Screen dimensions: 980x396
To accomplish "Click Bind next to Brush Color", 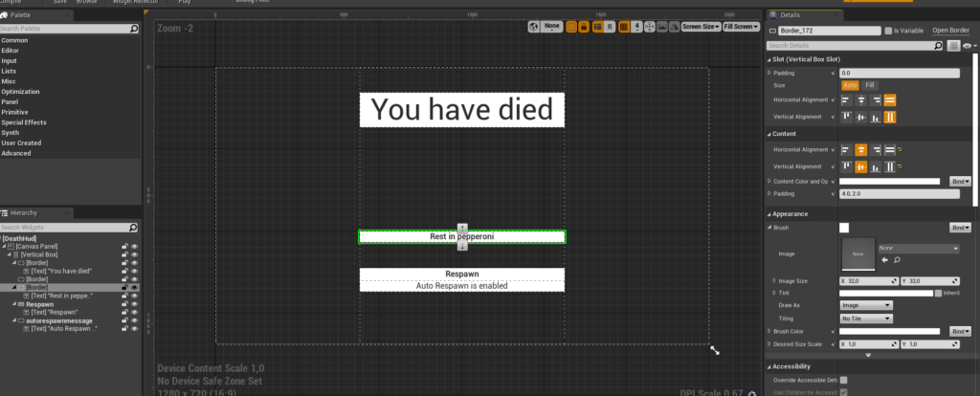I will [959, 331].
